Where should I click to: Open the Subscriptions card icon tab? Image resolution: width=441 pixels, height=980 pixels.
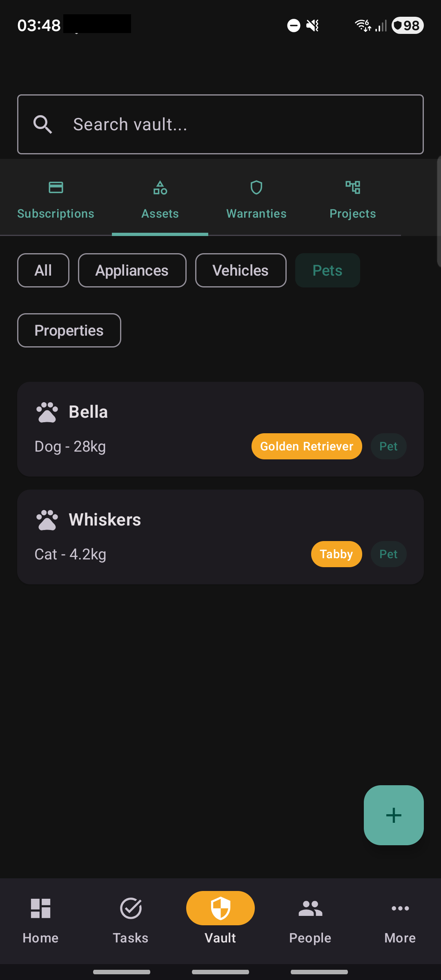pyautogui.click(x=56, y=187)
